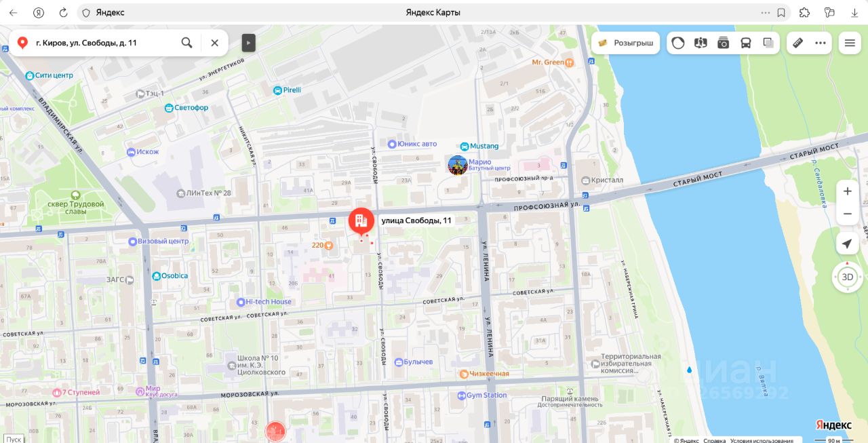Open more map tools three-dot menu
This screenshot has width=868, height=443.
click(x=821, y=43)
